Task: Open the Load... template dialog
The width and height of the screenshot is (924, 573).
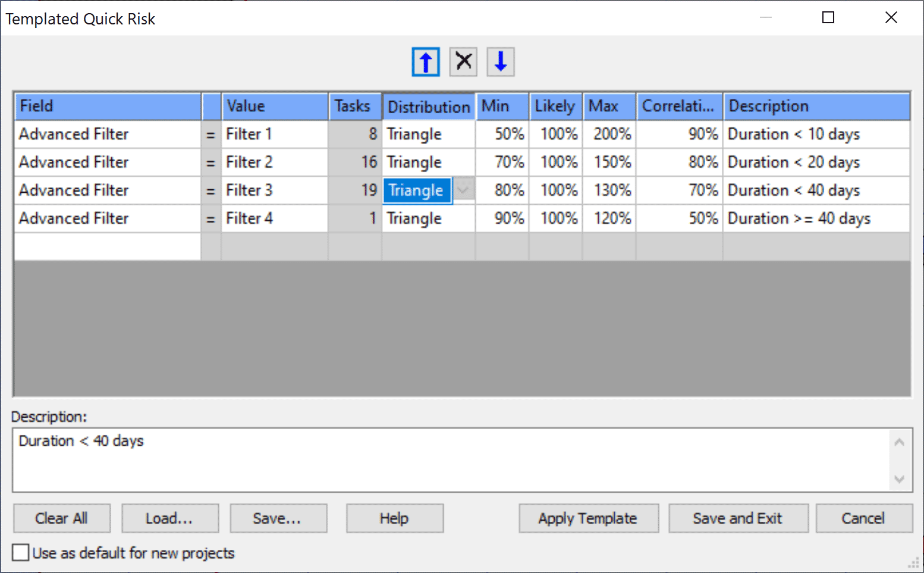Action: (x=169, y=518)
